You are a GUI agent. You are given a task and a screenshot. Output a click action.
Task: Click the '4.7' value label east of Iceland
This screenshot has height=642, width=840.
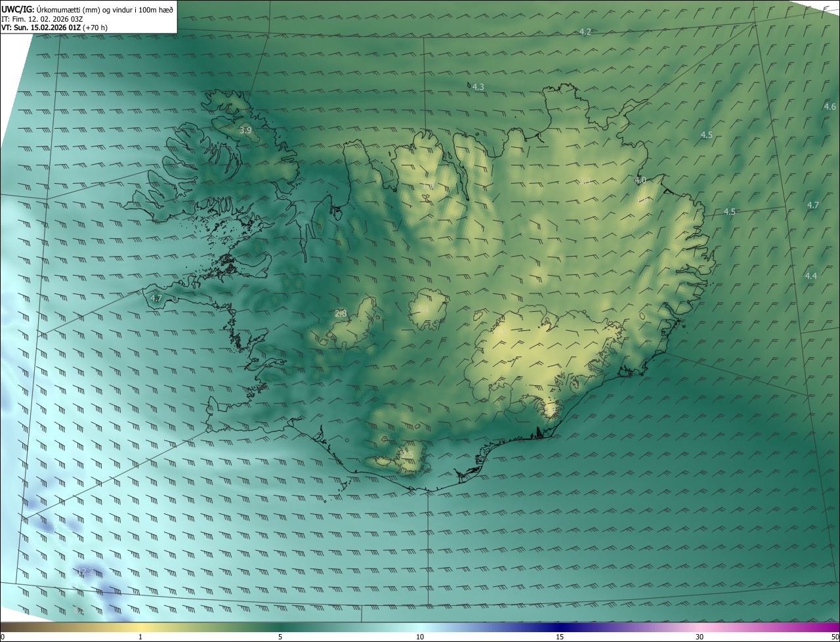coord(813,205)
